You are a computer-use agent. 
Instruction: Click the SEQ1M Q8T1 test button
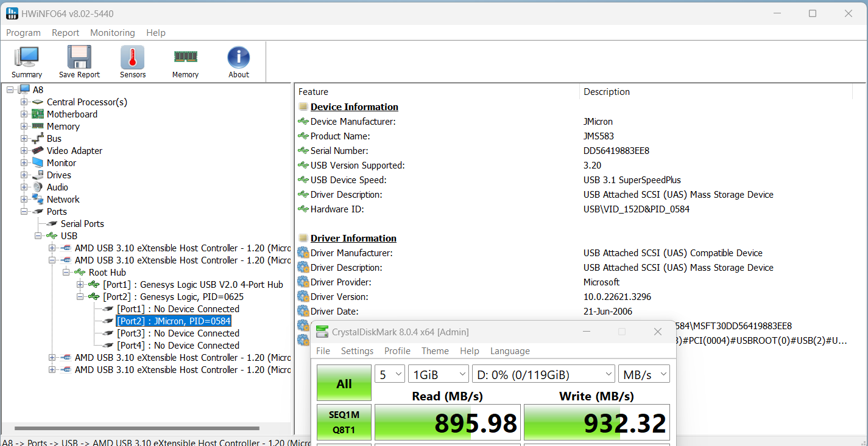[344, 421]
